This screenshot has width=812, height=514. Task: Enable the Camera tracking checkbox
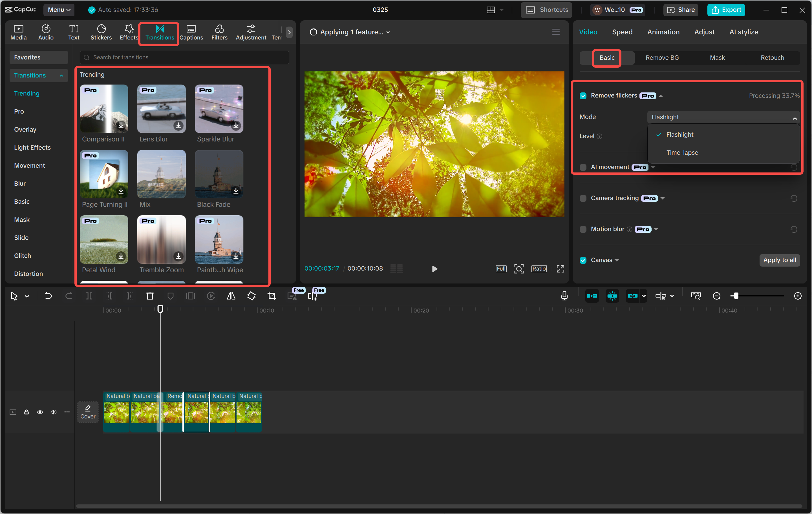pyautogui.click(x=583, y=198)
